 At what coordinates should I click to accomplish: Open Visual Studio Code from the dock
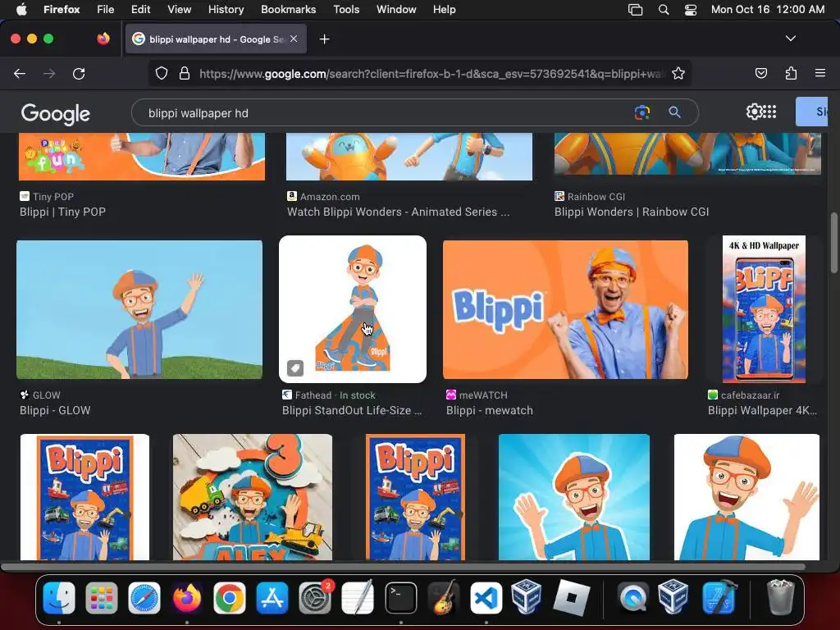[486, 597]
